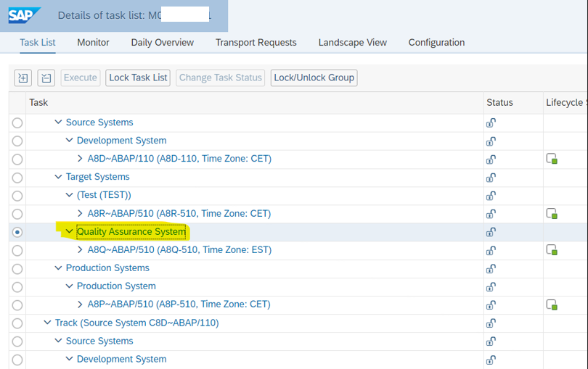Open the Quality Assurance System link
588x369 pixels.
click(x=131, y=231)
